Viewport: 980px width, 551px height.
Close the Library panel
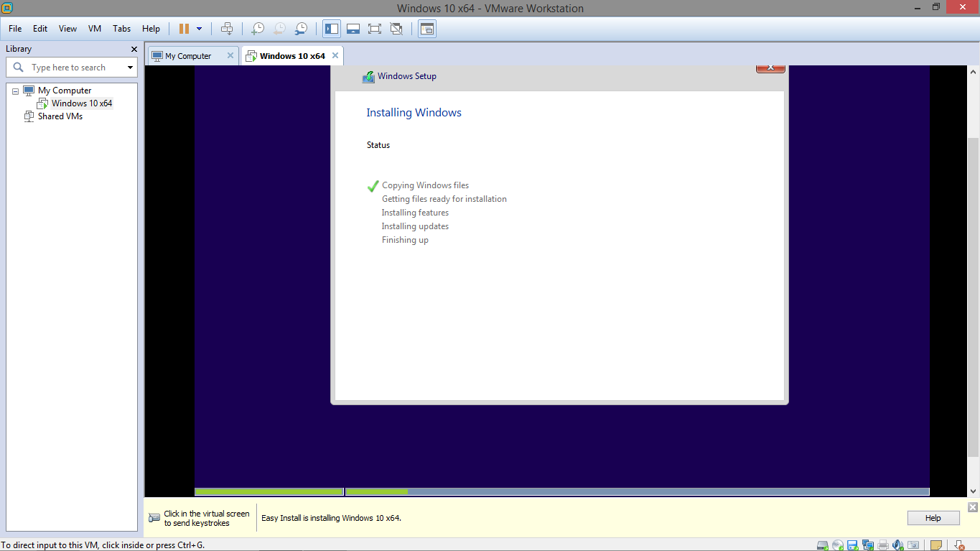click(x=134, y=49)
